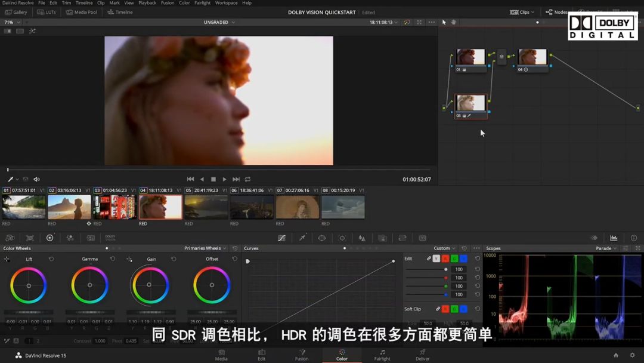Click the viewer options three-dot menu

pos(431,22)
